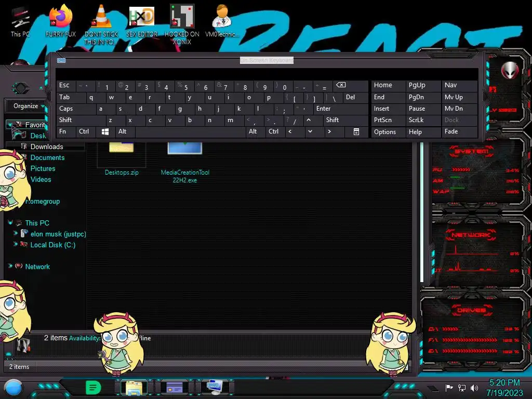Click the taskbar clock showing 5:20 PM
The image size is (532, 399).
(504, 383)
